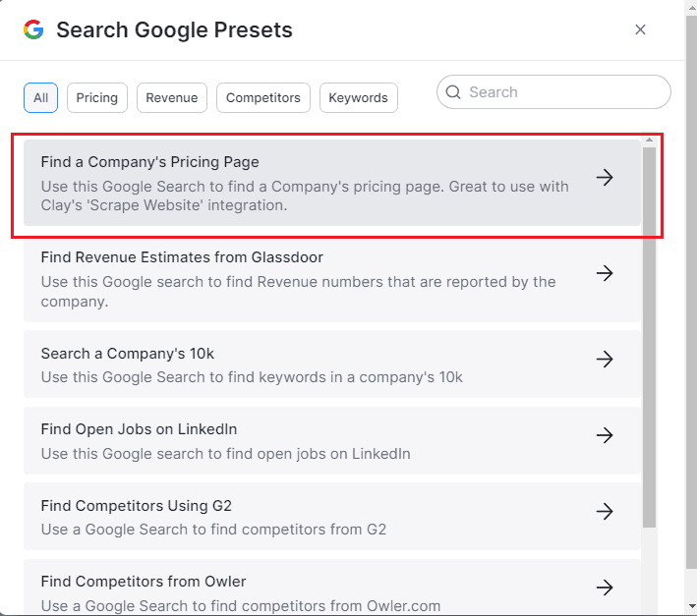
Task: Click description 'Use a Google Search to find competitors from G2'
Action: click(x=213, y=530)
